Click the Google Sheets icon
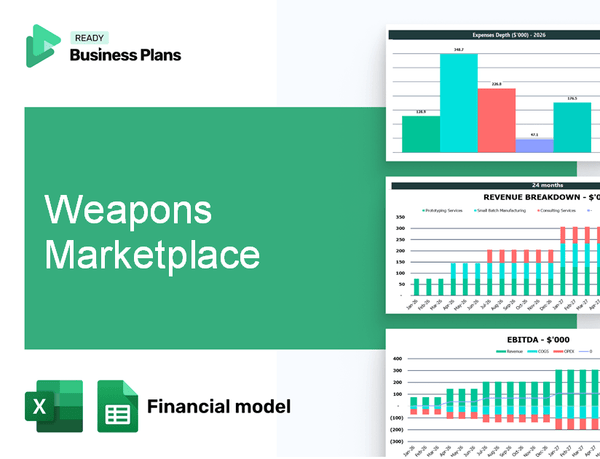The width and height of the screenshot is (600, 459). 117,406
